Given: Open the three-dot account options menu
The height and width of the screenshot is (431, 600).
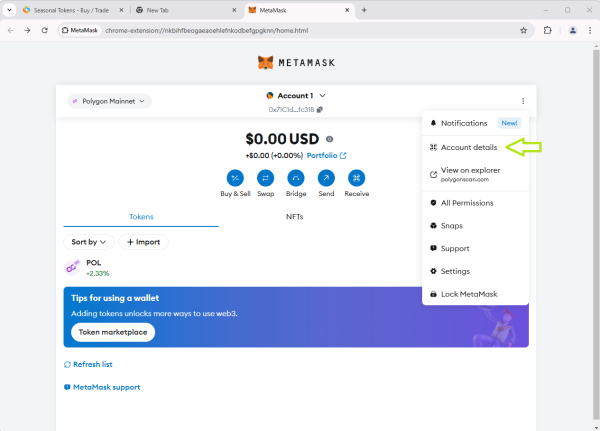Looking at the screenshot, I should (x=523, y=101).
